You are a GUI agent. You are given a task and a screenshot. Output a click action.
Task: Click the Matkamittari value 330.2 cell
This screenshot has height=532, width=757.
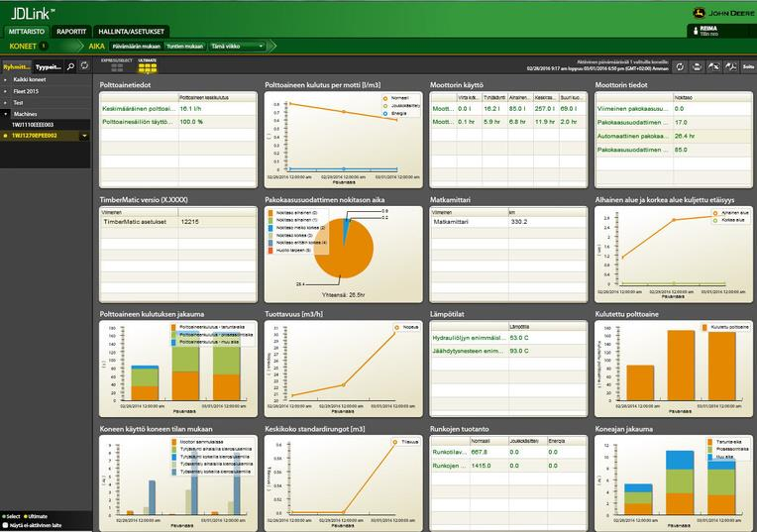pos(548,222)
